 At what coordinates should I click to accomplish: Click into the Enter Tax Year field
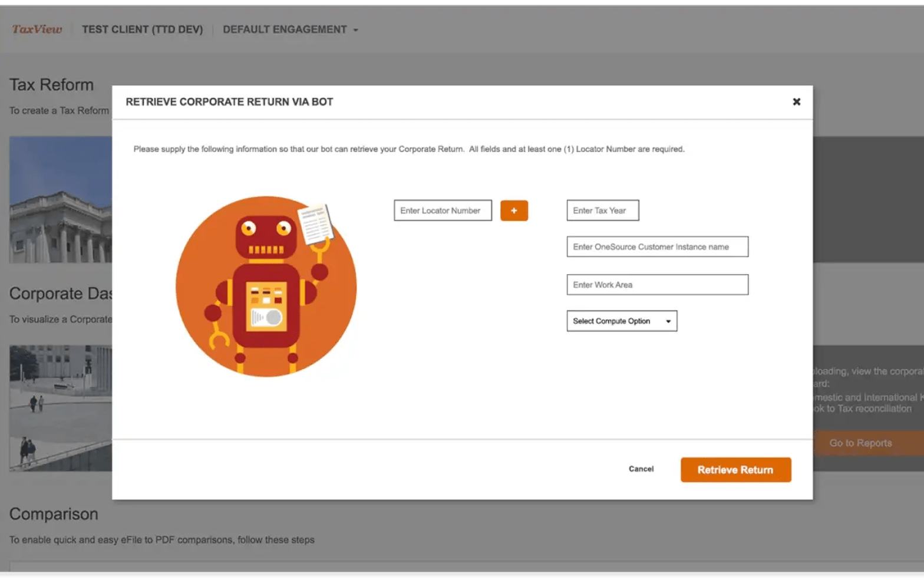click(x=602, y=210)
